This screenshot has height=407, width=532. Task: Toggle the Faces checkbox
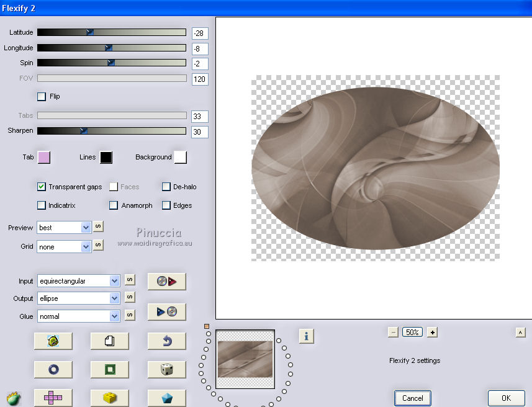[x=114, y=187]
